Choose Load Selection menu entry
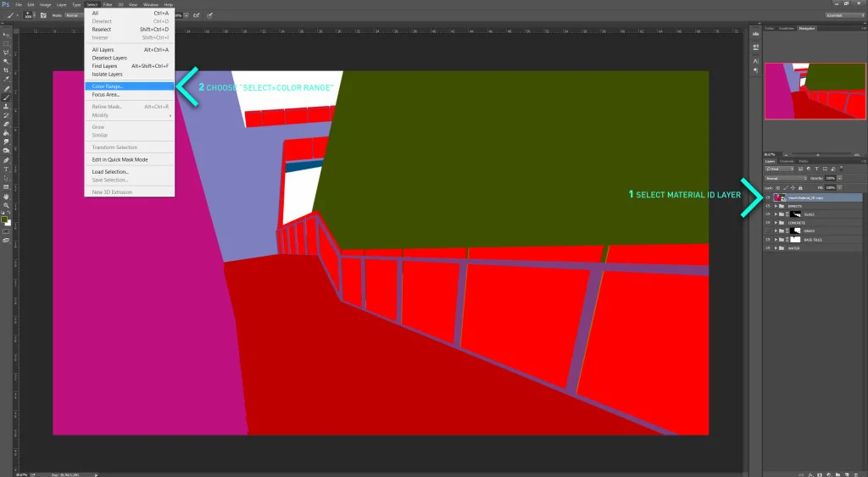 (x=130, y=171)
